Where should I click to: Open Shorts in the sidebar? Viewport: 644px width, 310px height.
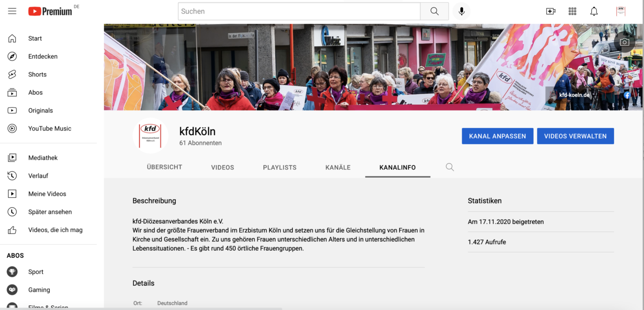[x=37, y=75]
